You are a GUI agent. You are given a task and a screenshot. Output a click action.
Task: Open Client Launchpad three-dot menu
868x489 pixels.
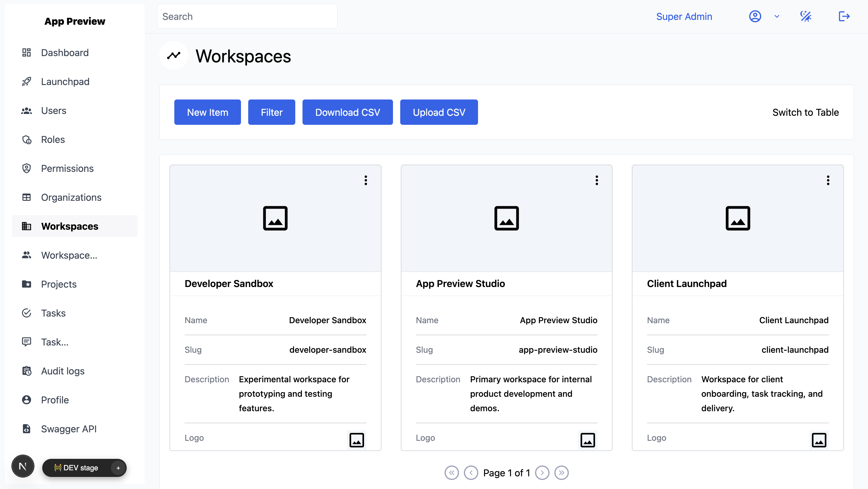(828, 181)
